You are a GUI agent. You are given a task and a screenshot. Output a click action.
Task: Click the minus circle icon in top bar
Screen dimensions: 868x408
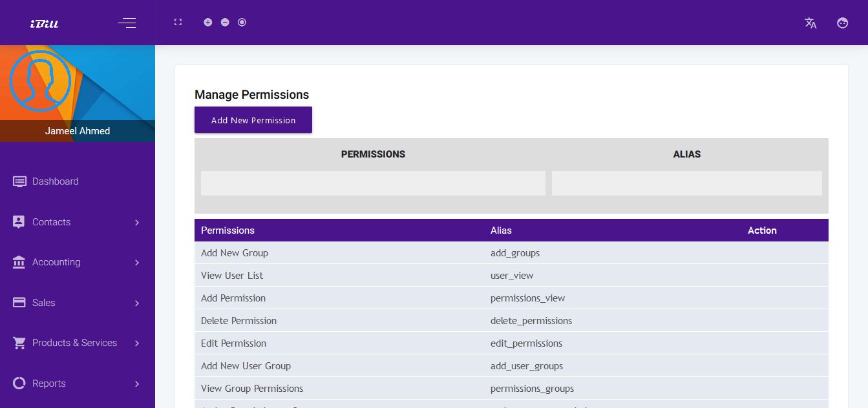[x=225, y=22]
